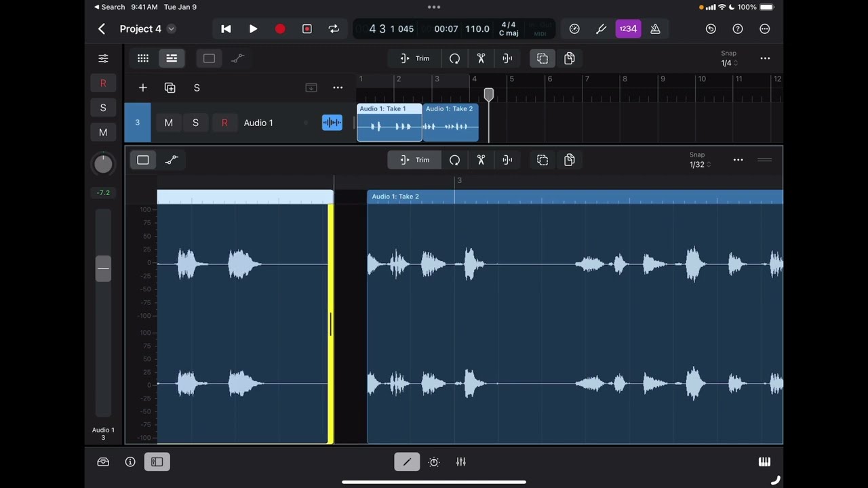Select the Audio 1: Take 1 region
Image resolution: width=868 pixels, height=488 pixels.
pyautogui.click(x=389, y=122)
